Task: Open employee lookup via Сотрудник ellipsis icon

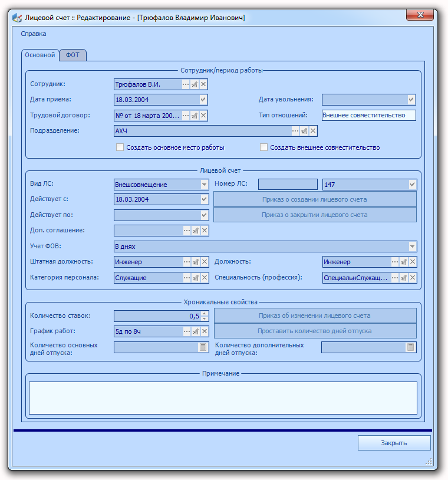Action: [186, 84]
